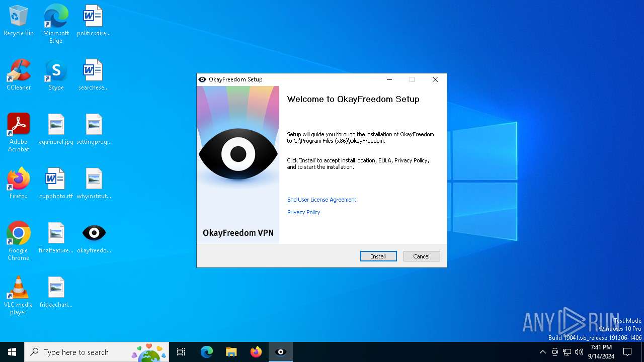Minimize the OkayFreedom Setup window
This screenshot has width=644, height=362.
click(389, 79)
